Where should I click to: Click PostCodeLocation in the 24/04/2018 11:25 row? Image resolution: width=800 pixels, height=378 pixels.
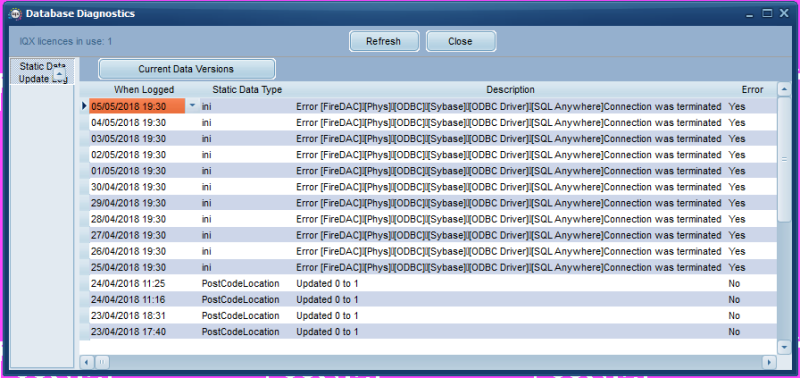pyautogui.click(x=240, y=284)
